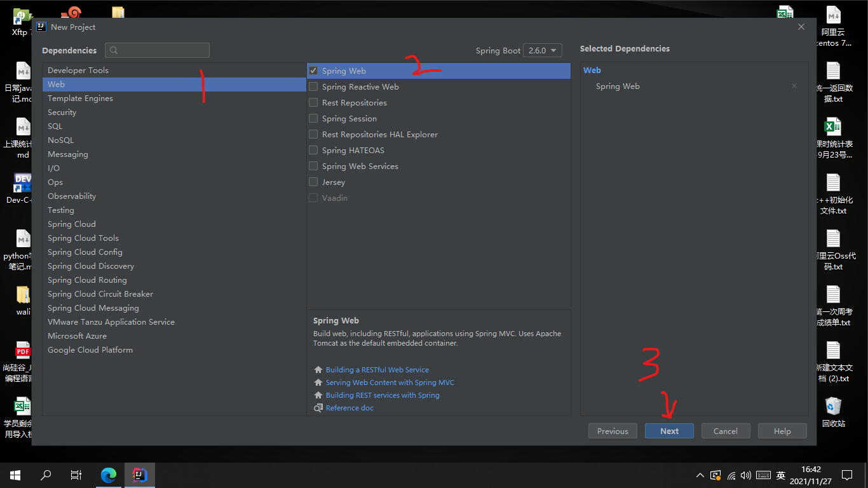Select the Web category

pos(174,84)
